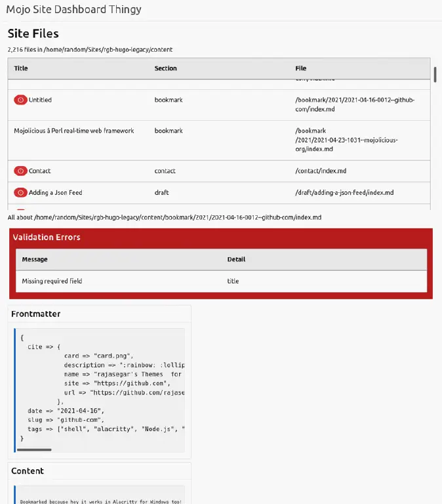
Task: Click the red error icon beside Adding a Json Feed
Action: coord(20,192)
